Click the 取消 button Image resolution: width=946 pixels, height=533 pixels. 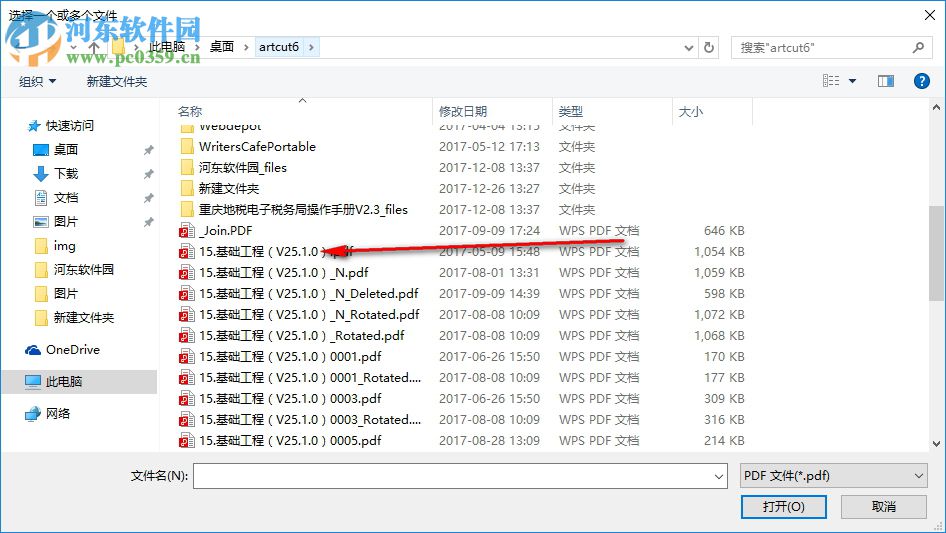[884, 506]
